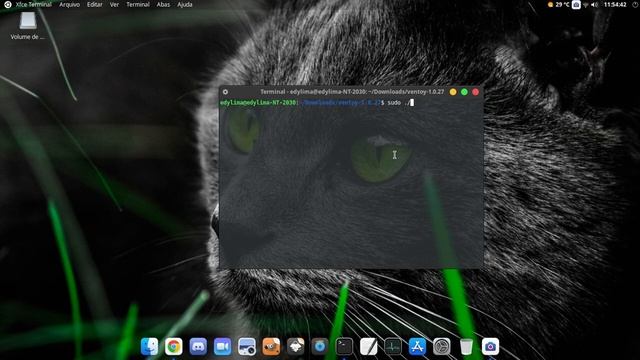Open Discord from the dock

pyautogui.click(x=198, y=347)
